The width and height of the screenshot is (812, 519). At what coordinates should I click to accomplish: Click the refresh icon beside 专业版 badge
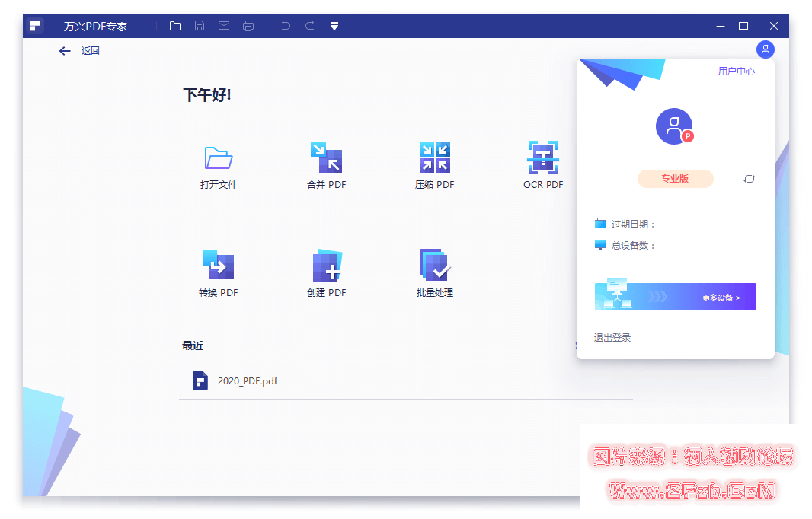(749, 178)
